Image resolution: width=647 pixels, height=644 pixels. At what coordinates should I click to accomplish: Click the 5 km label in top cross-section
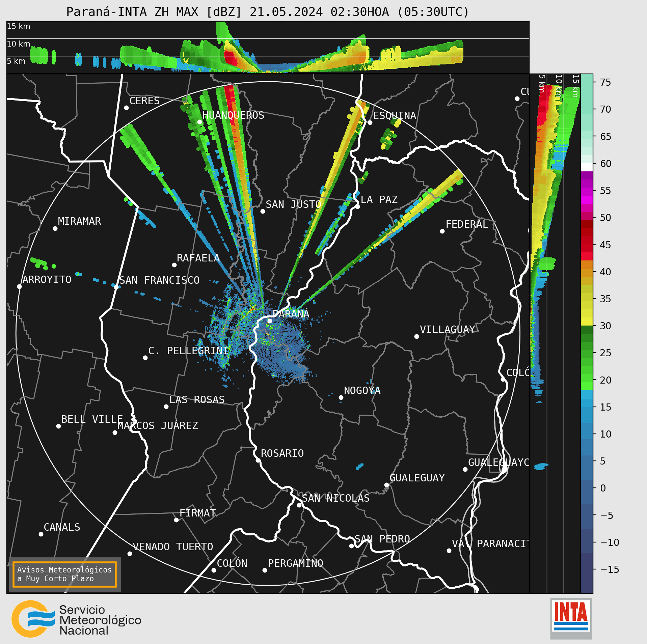[x=16, y=61]
